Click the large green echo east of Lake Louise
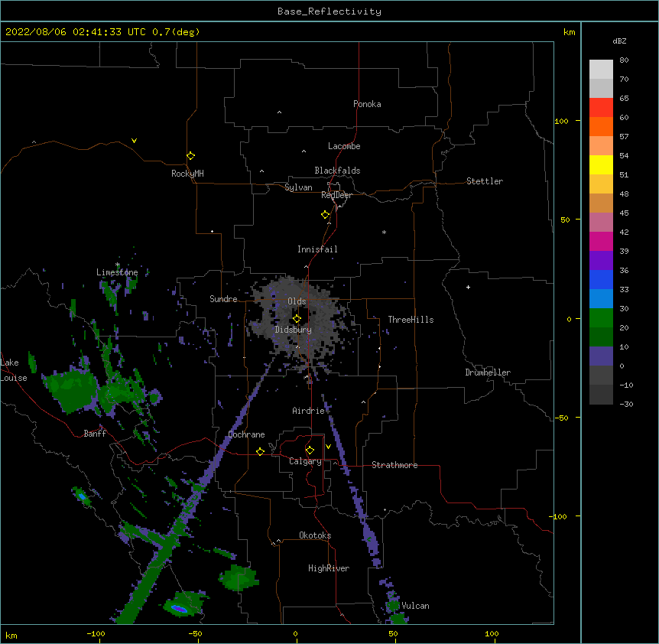The width and height of the screenshot is (659, 644). pos(73,391)
